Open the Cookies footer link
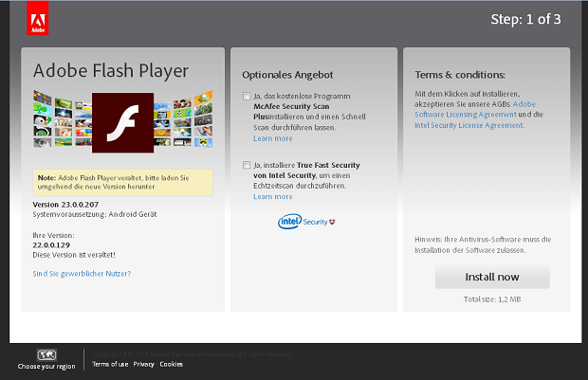The width and height of the screenshot is (588, 380). [172, 364]
